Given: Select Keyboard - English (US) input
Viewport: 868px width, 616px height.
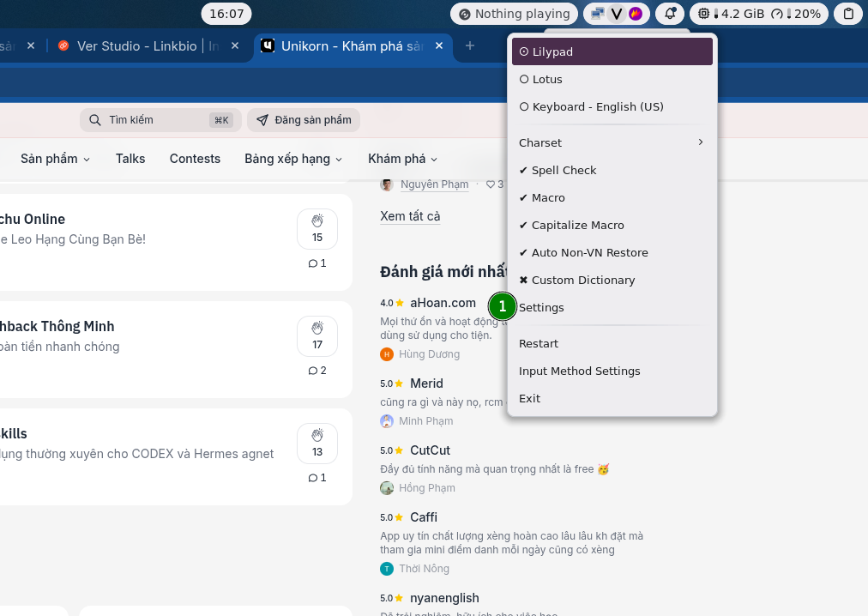Looking at the screenshot, I should (612, 106).
